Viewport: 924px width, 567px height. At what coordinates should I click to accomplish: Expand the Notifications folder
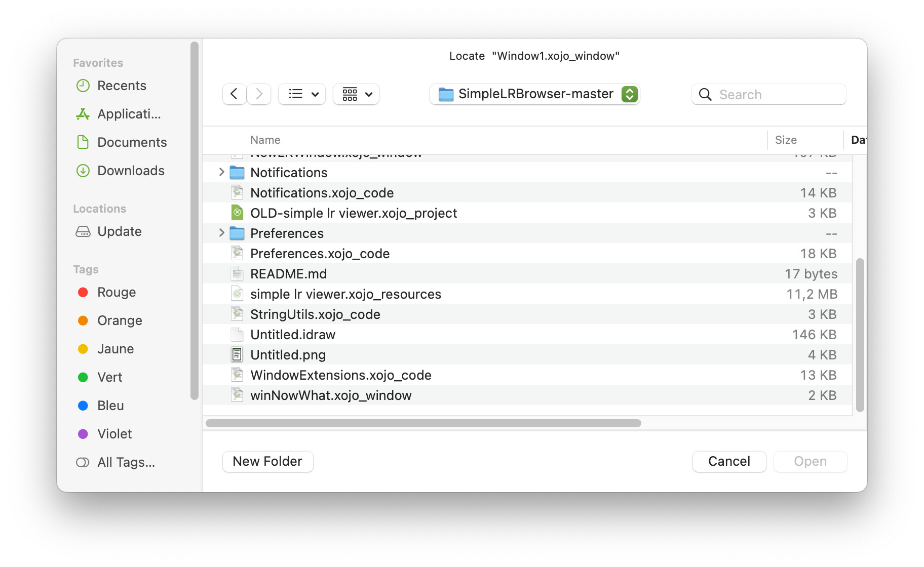[221, 172]
